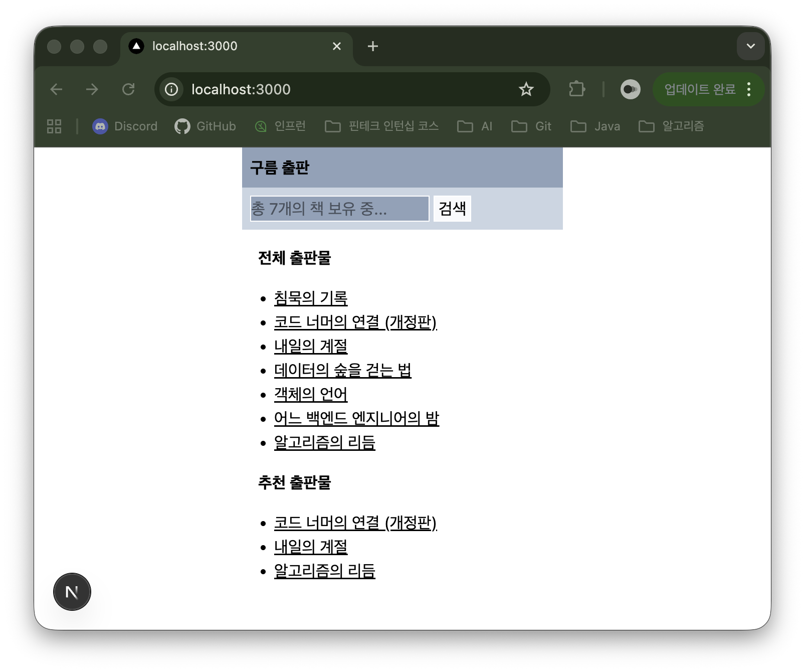Open the Chrome three-dot menu
The image size is (805, 672).
749,89
